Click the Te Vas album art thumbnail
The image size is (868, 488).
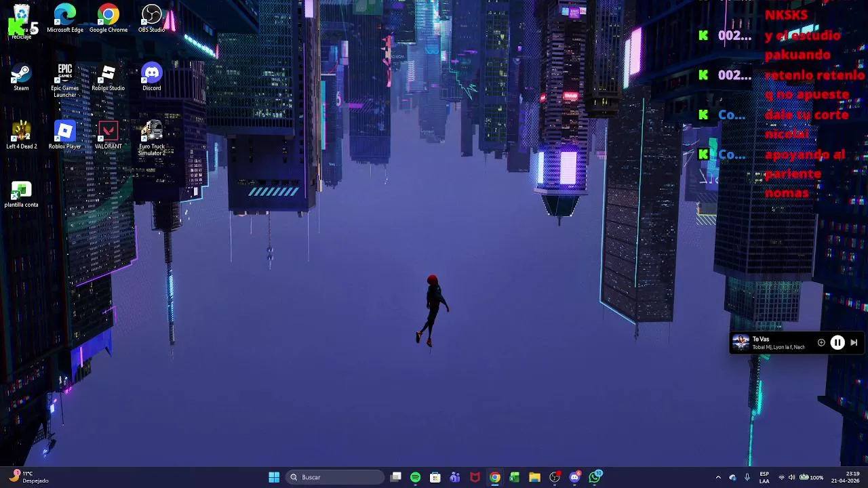click(x=741, y=343)
